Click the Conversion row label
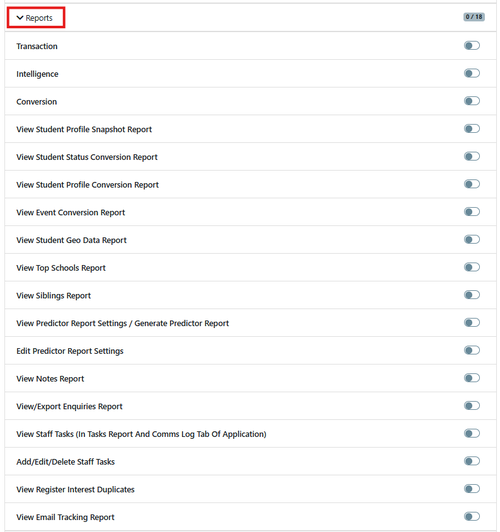 37,102
